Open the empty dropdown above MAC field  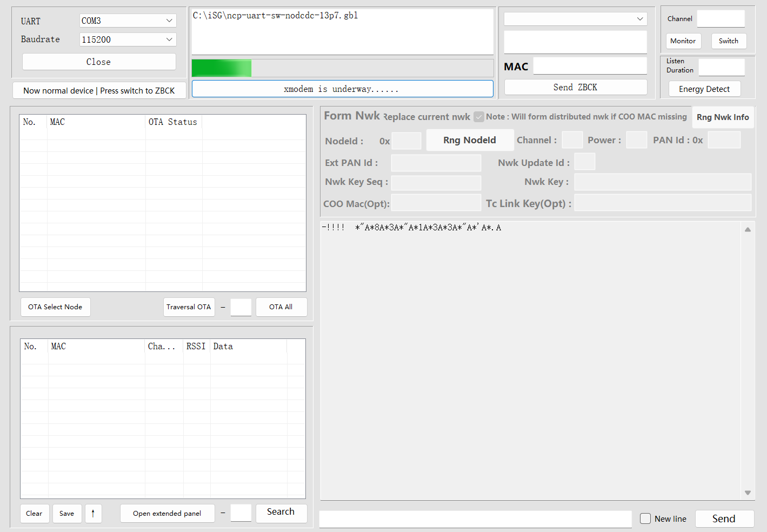[575, 19]
